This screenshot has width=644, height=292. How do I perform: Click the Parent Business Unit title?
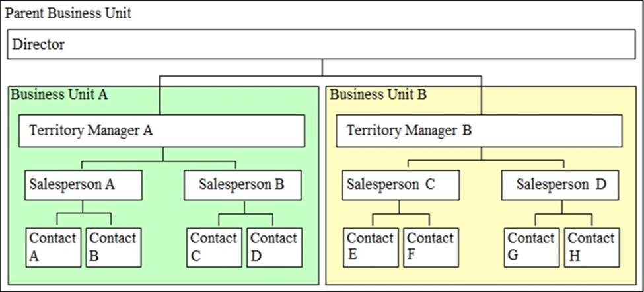[x=68, y=14]
